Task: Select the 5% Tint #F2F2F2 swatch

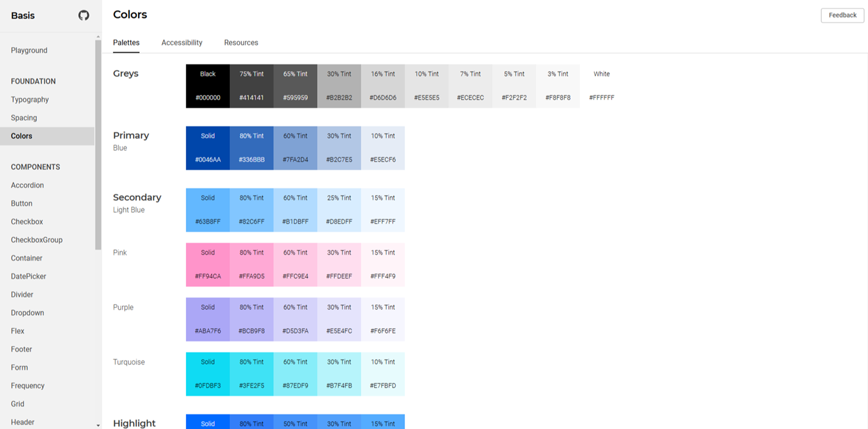Action: 514,86
